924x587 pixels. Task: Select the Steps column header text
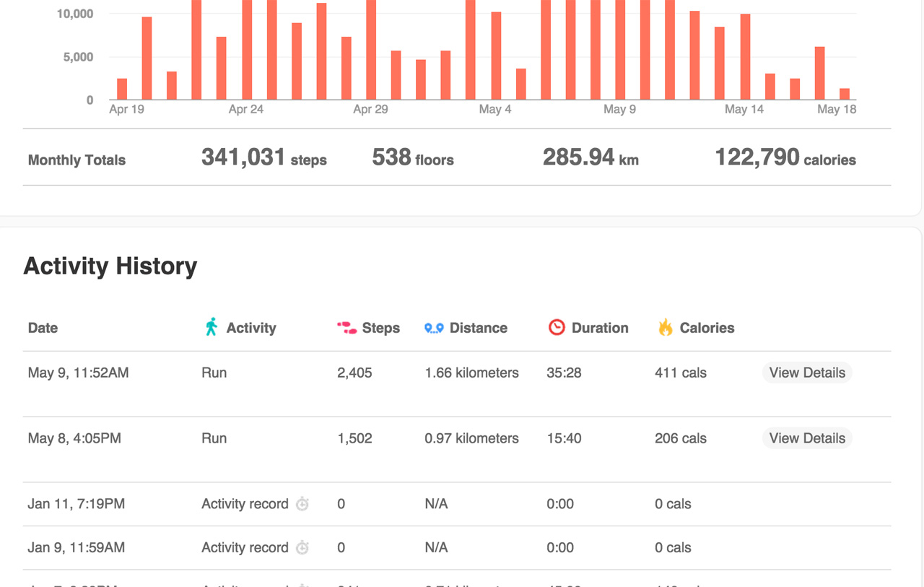click(381, 328)
